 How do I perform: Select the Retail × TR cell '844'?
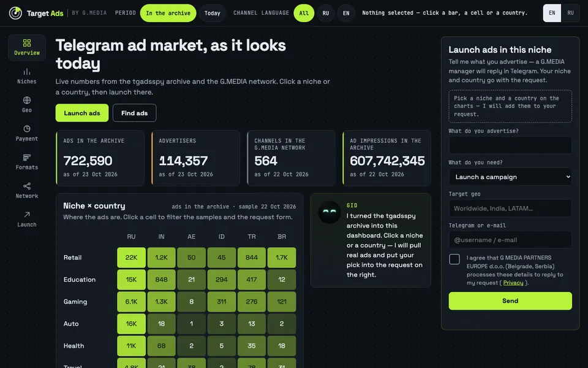[x=252, y=258]
